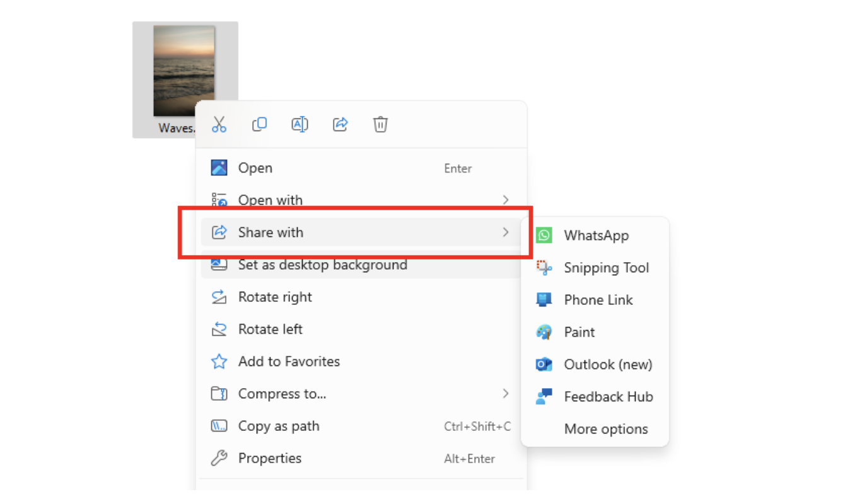Viewport: 855px width, 504px height.
Task: Click the Compress zip folder icon
Action: (x=219, y=394)
